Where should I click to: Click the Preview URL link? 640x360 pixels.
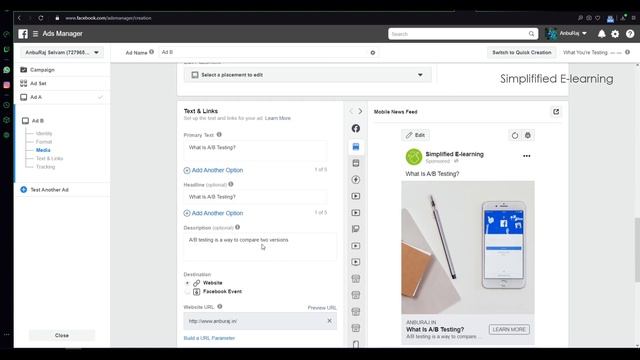[x=322, y=308]
